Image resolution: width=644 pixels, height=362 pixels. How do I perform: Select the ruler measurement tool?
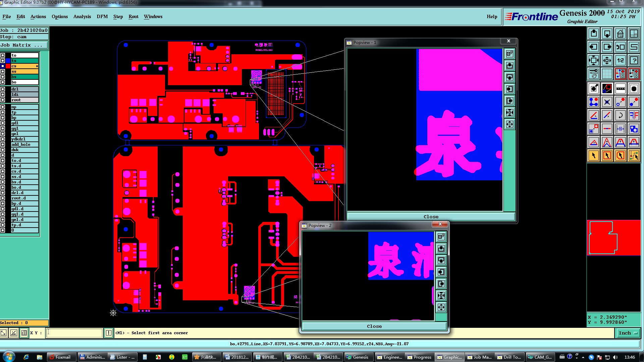click(620, 88)
